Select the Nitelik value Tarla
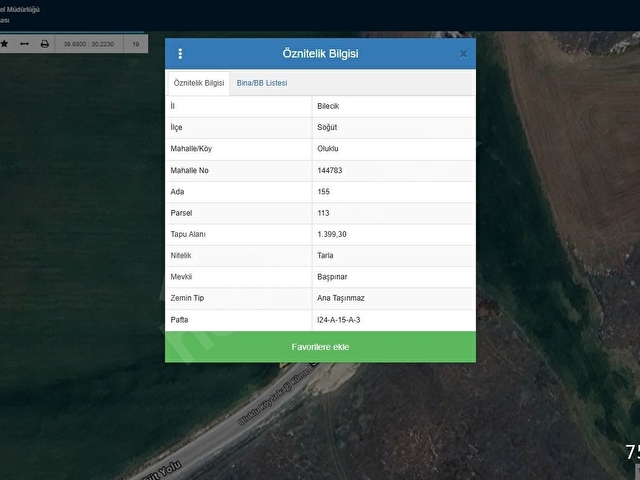The height and width of the screenshot is (480, 640). 325,256
